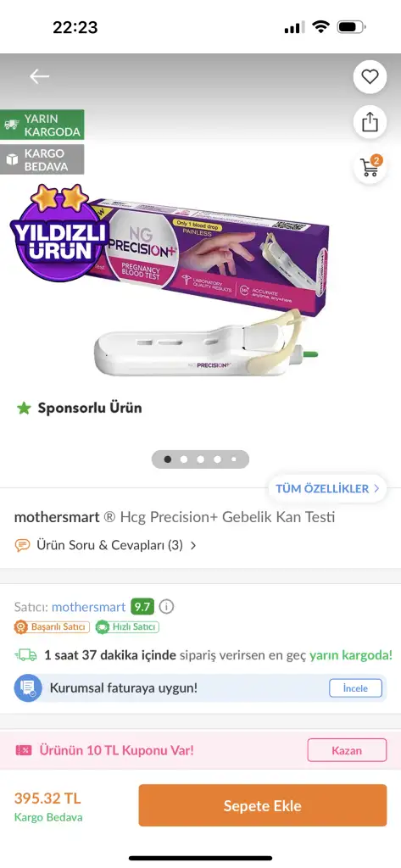Add product to favorites with heart icon
401x868 pixels.
[370, 76]
